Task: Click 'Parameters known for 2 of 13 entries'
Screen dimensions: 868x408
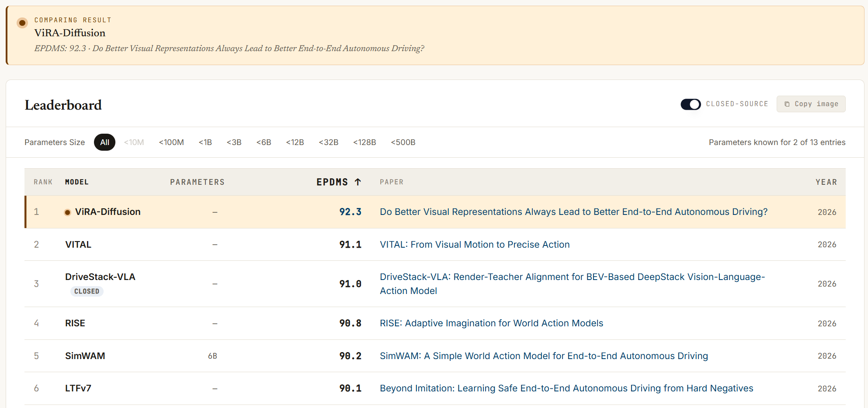Action: [x=777, y=142]
